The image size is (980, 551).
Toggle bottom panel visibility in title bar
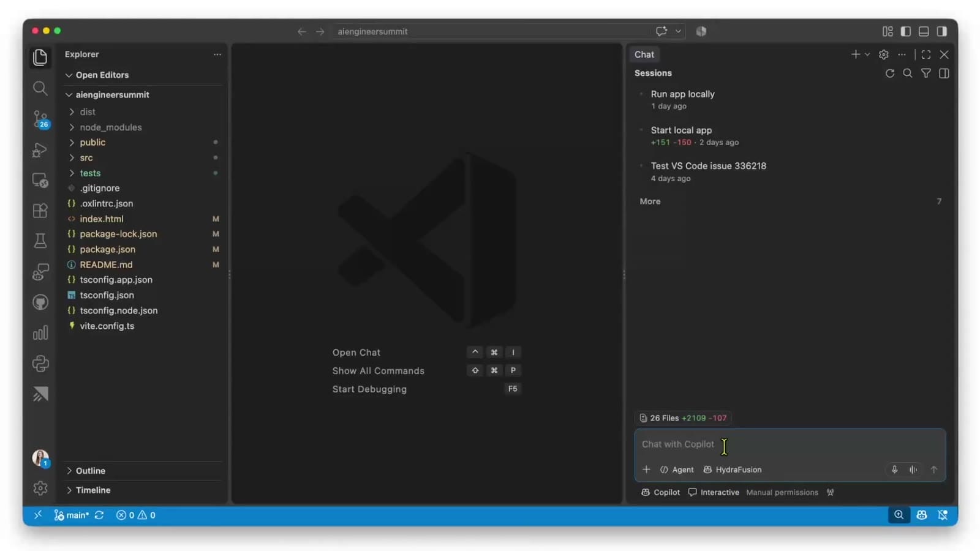point(924,31)
